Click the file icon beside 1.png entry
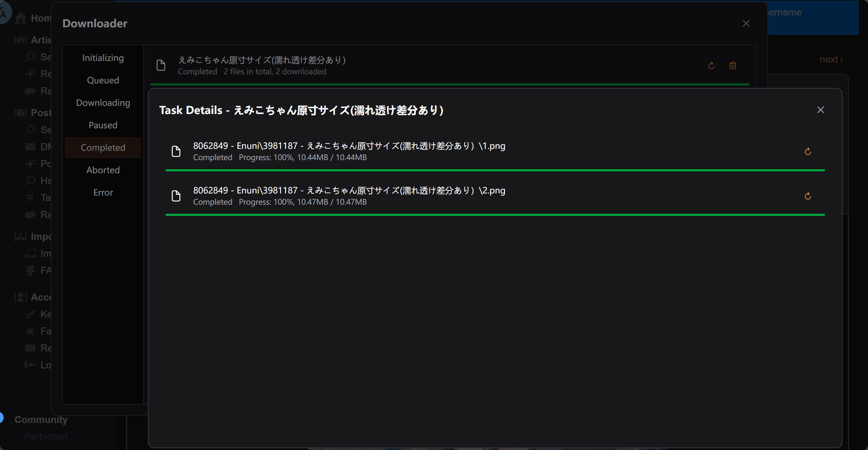This screenshot has height=450, width=868. [176, 151]
